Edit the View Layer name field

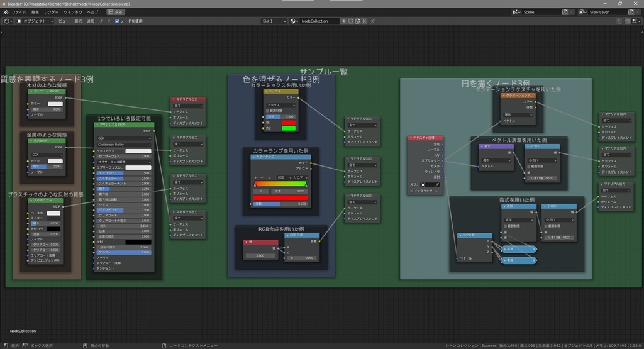click(x=608, y=12)
